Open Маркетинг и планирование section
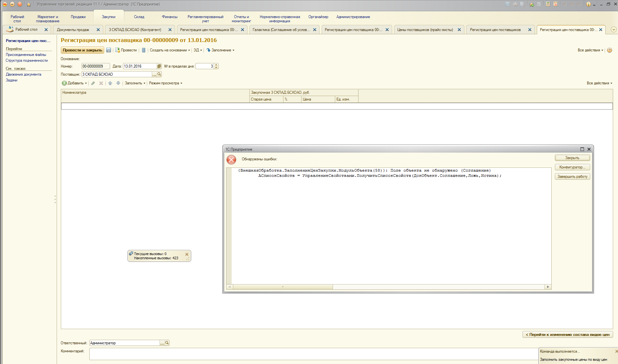 click(48, 19)
